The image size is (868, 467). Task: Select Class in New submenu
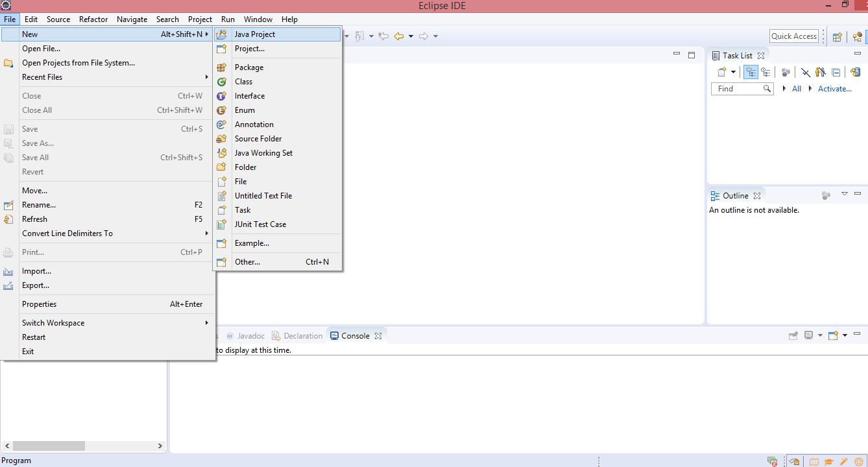(277, 82)
